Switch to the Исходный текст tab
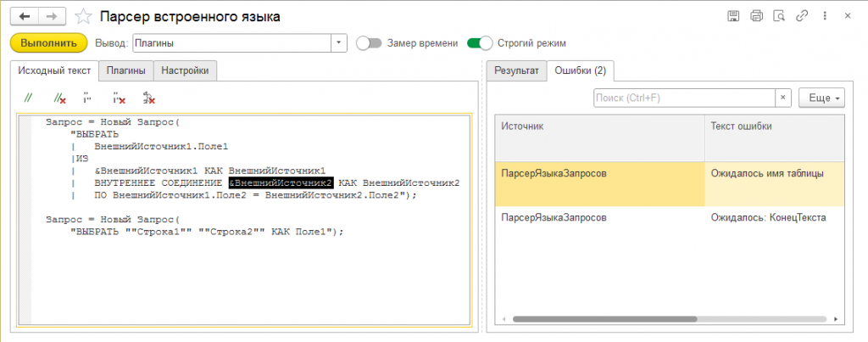The image size is (868, 342). point(54,71)
